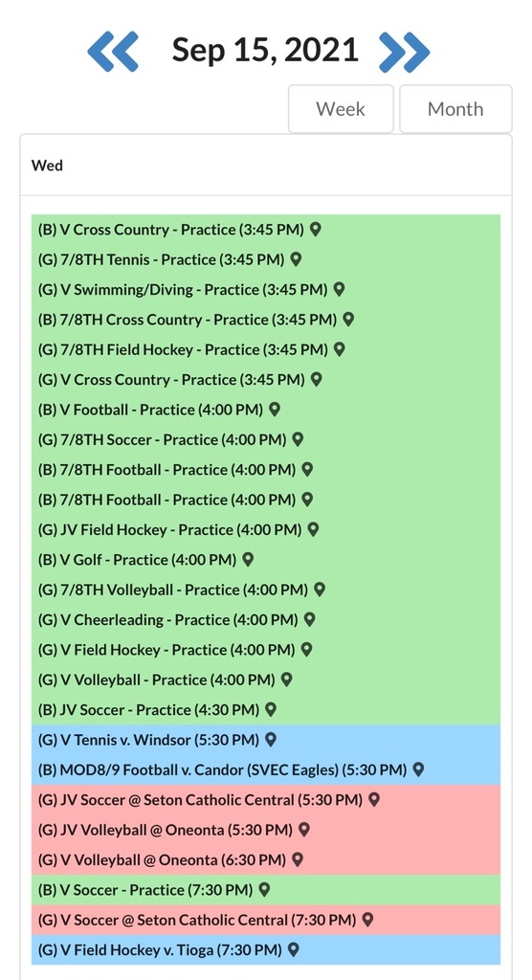Open location pin for Field Hockey v. Tioga

(293, 948)
